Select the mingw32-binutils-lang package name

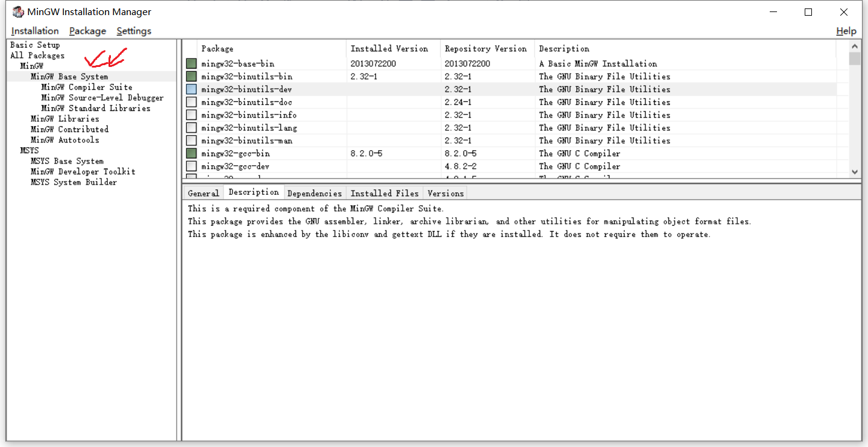click(x=249, y=127)
